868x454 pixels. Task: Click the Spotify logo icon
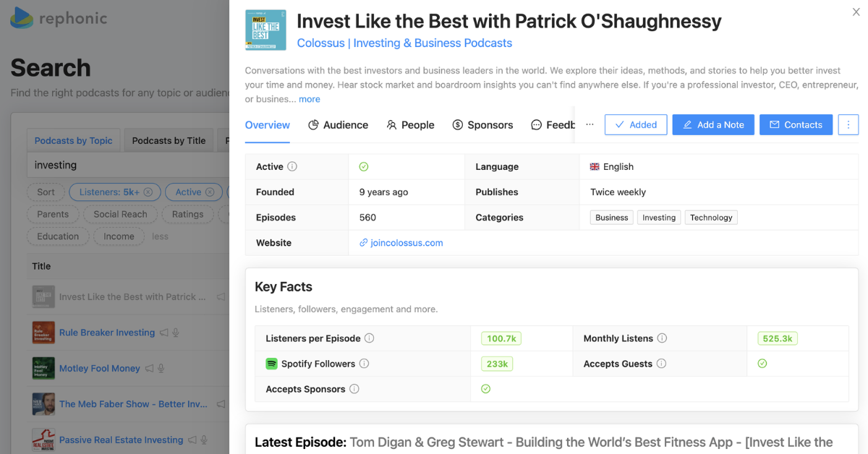[271, 364]
